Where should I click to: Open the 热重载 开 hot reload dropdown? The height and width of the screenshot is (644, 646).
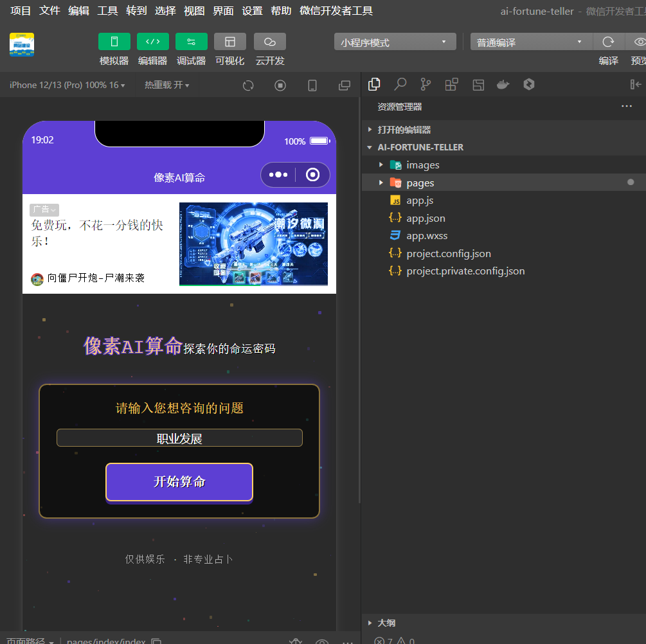[x=167, y=85]
